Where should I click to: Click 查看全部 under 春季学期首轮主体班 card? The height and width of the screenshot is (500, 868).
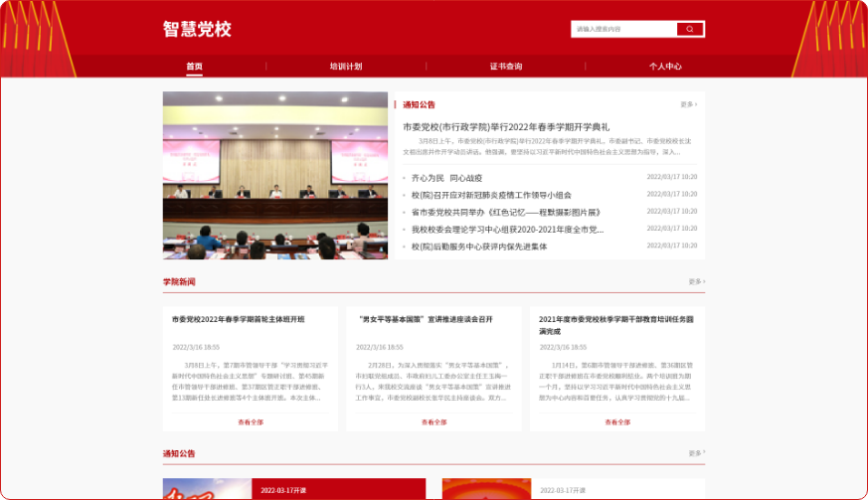tap(251, 421)
